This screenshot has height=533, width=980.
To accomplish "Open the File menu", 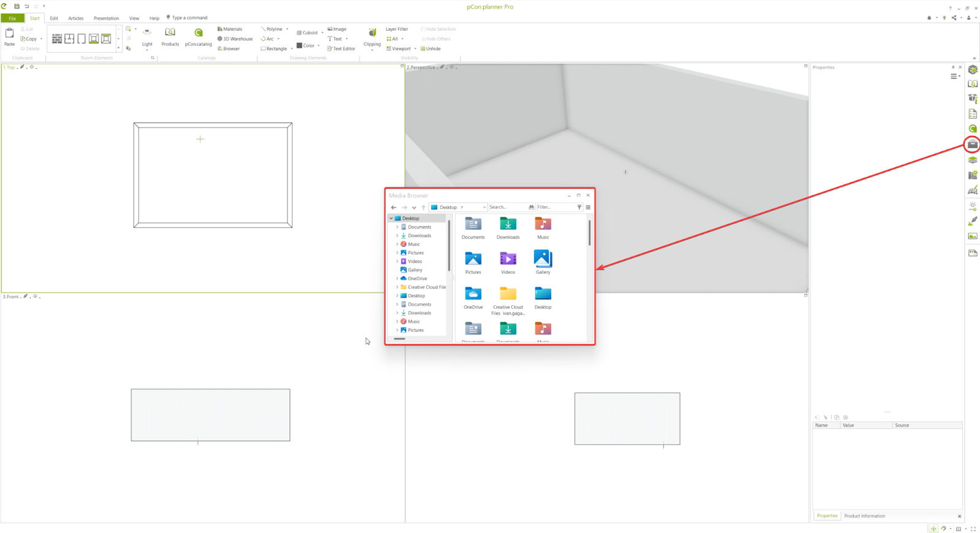I will click(12, 18).
